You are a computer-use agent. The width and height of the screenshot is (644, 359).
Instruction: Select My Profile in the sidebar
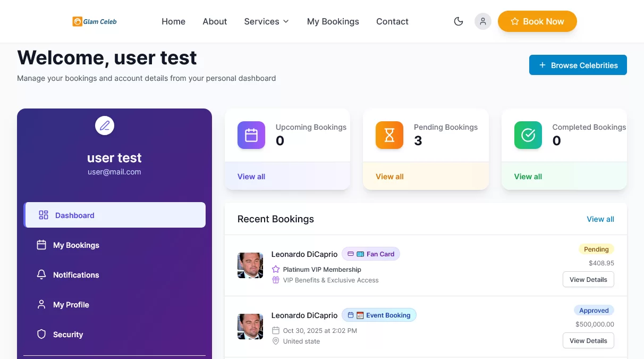71,305
